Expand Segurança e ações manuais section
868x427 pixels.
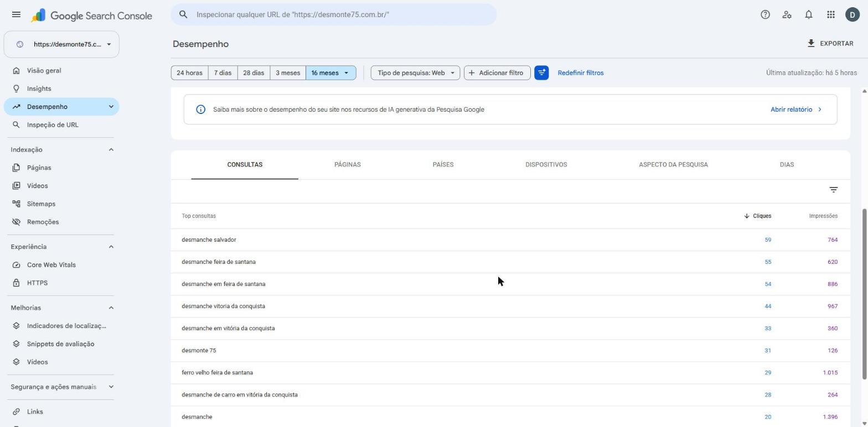tap(111, 387)
